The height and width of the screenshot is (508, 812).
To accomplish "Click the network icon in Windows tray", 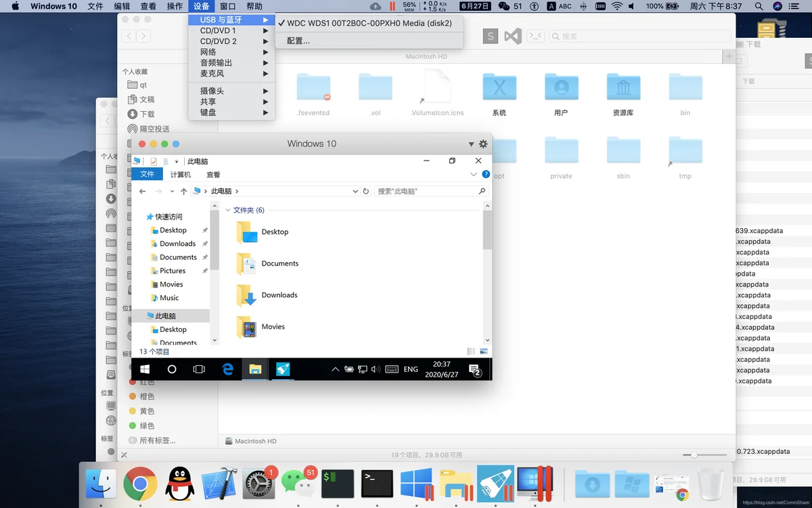I will pyautogui.click(x=363, y=369).
